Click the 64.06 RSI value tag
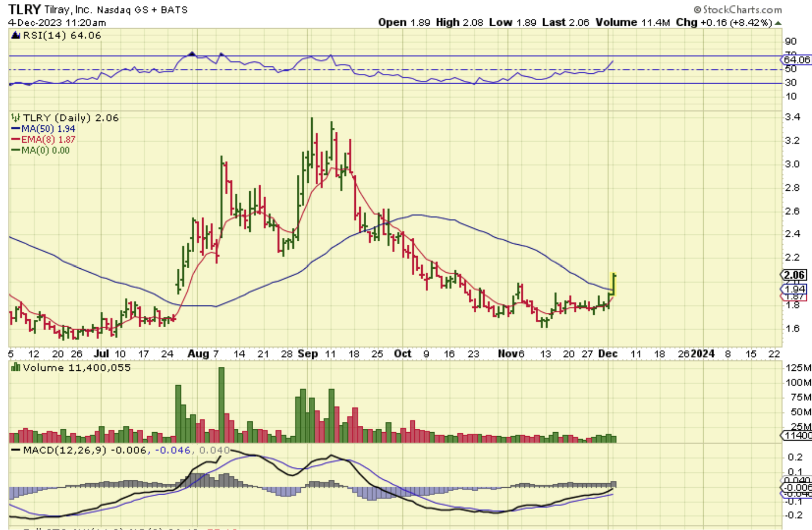 (796, 60)
